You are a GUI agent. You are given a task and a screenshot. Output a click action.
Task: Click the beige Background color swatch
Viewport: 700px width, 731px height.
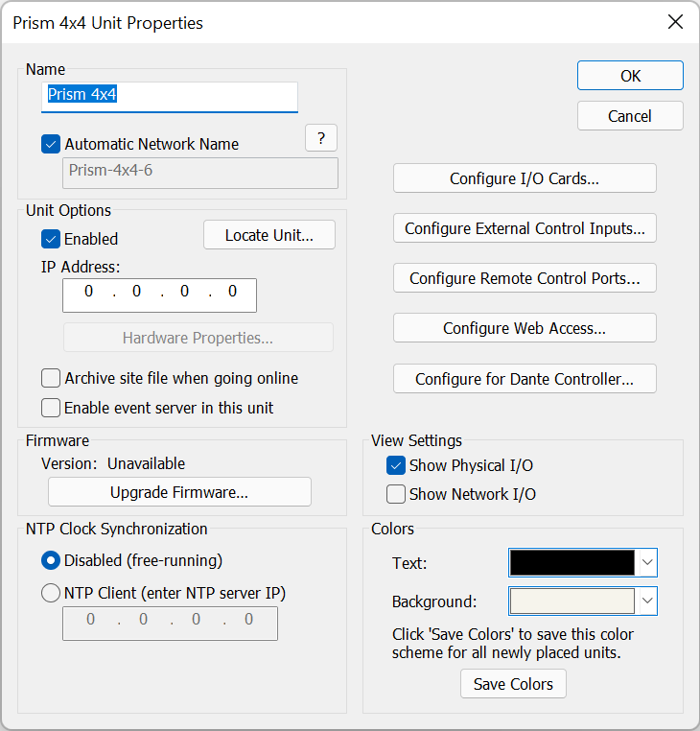pyautogui.click(x=572, y=601)
